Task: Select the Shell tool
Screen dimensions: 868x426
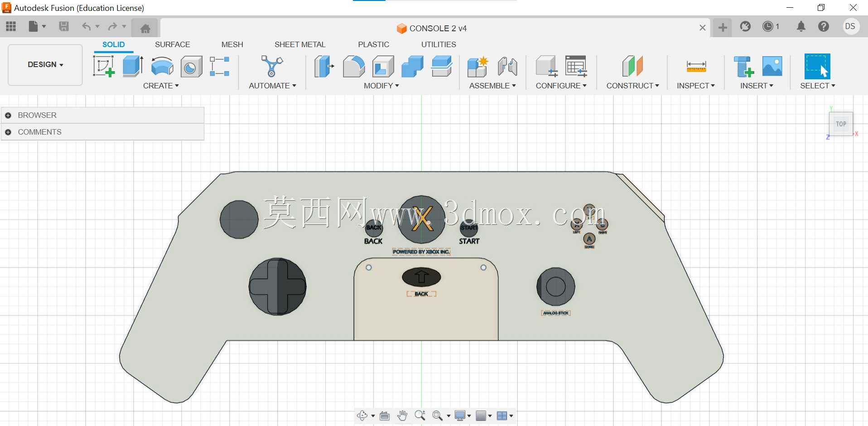Action: (x=383, y=66)
